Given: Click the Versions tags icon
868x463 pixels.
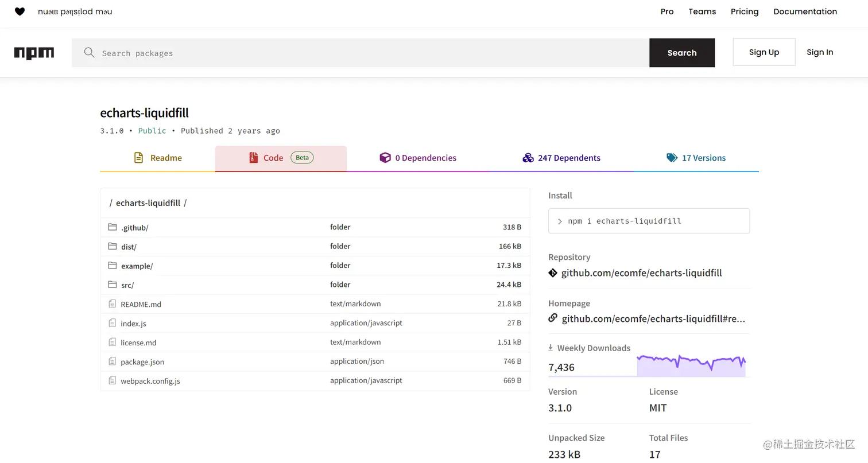Looking at the screenshot, I should tap(672, 158).
